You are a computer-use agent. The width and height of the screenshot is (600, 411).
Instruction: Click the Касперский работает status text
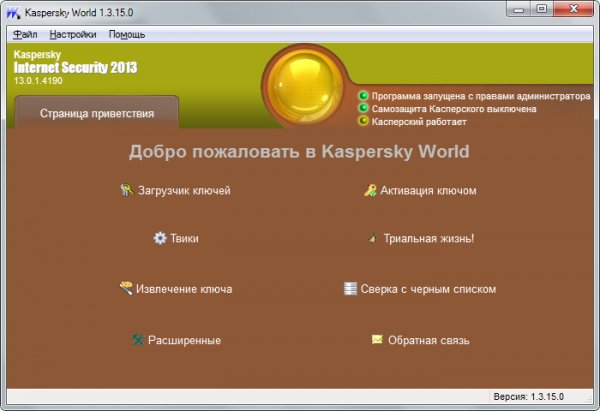(x=419, y=122)
